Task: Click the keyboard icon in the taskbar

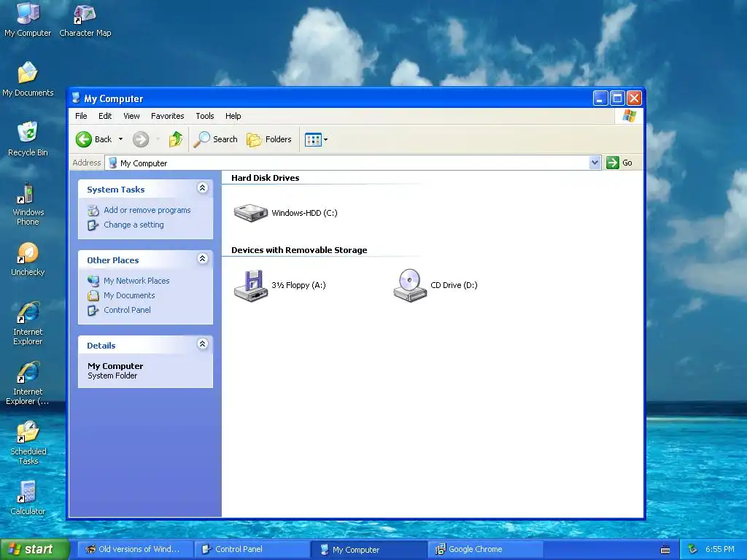Action: [665, 550]
